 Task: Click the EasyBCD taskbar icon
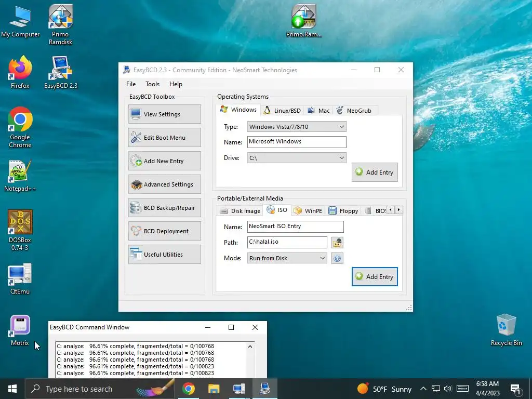[264, 389]
